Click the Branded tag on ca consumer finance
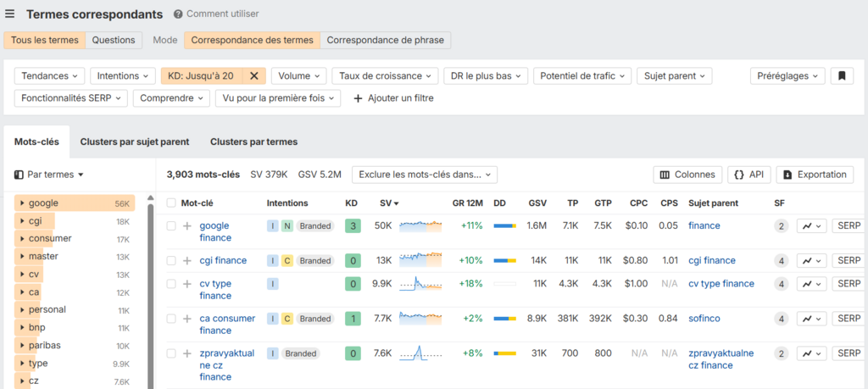This screenshot has width=868, height=389. point(315,319)
